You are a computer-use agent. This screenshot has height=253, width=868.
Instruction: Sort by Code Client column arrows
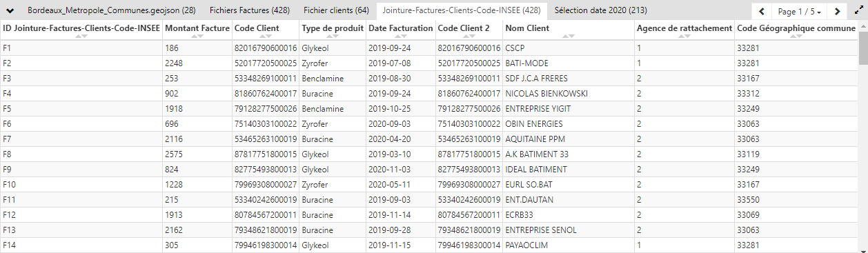(266, 36)
